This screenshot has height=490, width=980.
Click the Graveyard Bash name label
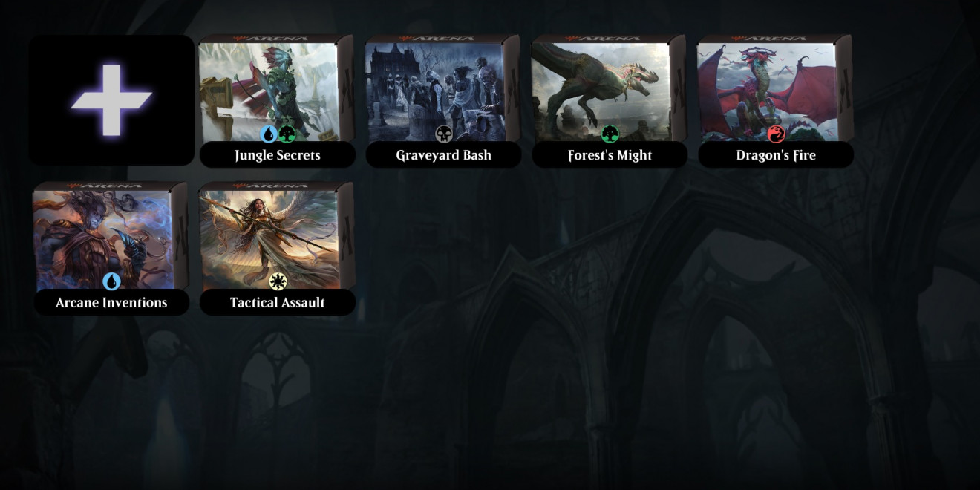point(444,155)
